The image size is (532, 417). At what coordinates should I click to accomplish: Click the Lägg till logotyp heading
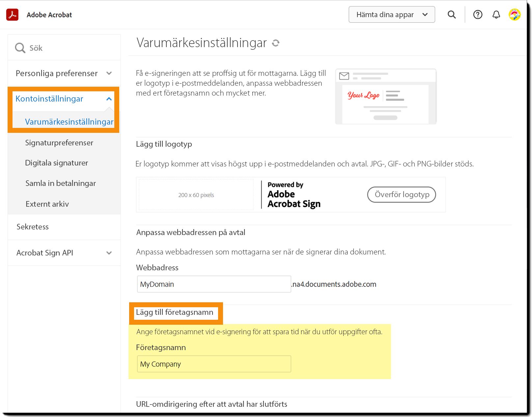pyautogui.click(x=164, y=144)
